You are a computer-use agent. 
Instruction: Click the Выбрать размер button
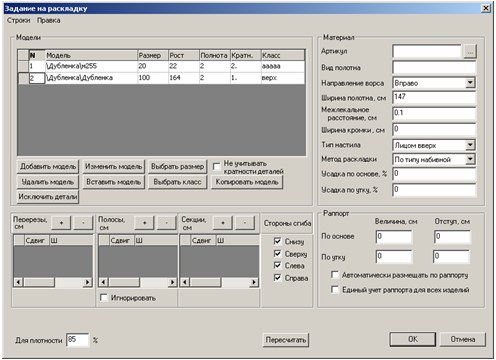(x=177, y=166)
